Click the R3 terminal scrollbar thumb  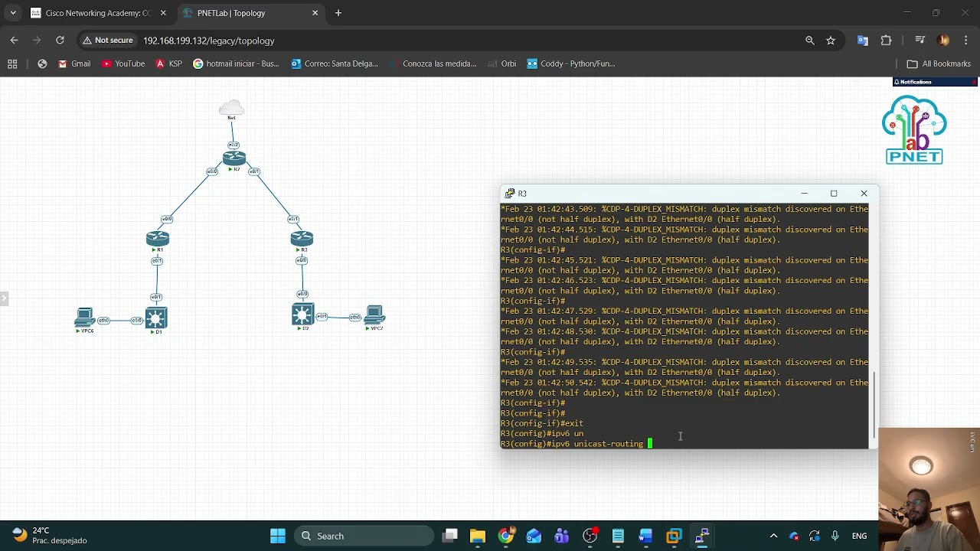click(874, 403)
